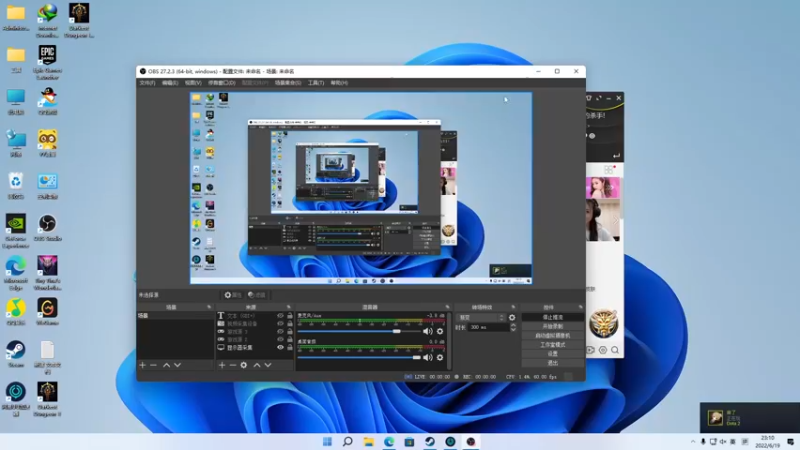The width and height of the screenshot is (800, 450).
Task: Pop out the 来源 dock panel
Action: pos(289,307)
